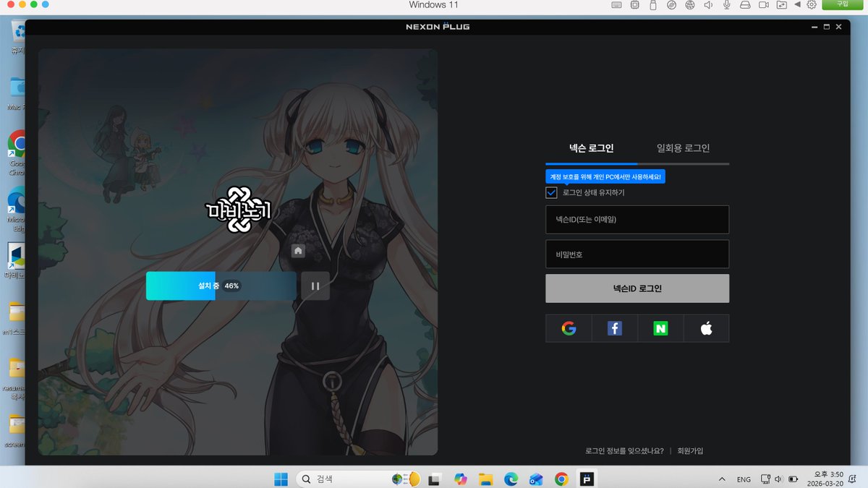Click the CD disc icon in the Parallels toolbar
The image size is (868, 488).
[x=671, y=4]
